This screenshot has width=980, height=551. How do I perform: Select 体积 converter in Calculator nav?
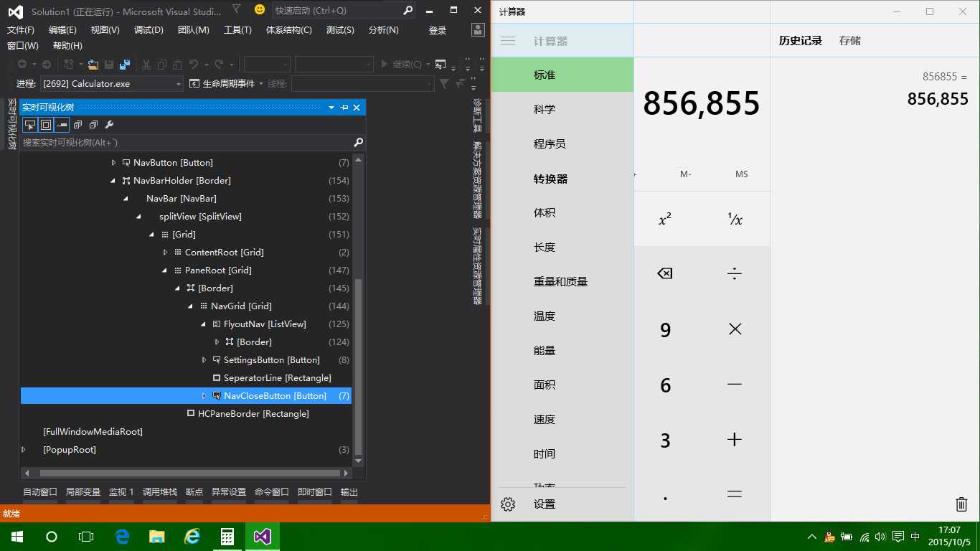[x=562, y=212]
